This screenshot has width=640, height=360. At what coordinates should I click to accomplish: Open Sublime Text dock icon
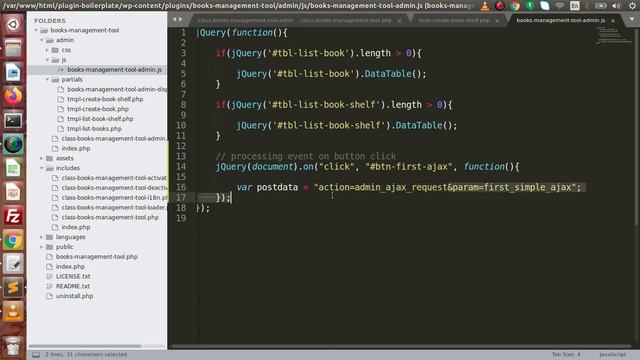pos(13,288)
